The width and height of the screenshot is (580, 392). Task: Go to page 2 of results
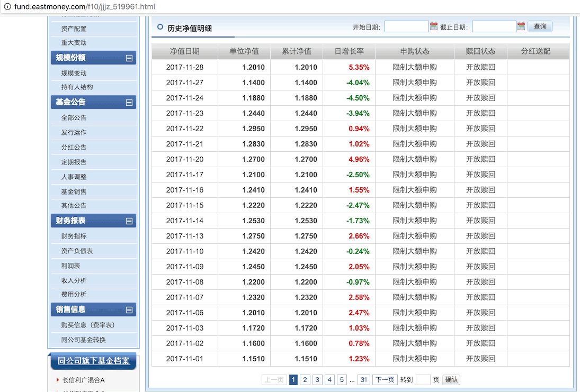pos(305,379)
